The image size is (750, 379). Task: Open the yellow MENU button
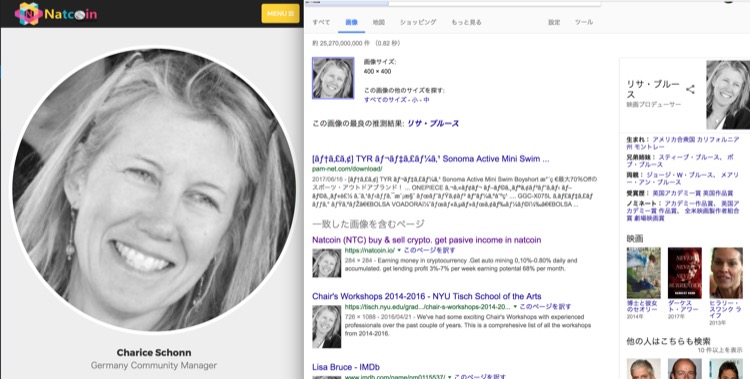tap(280, 13)
